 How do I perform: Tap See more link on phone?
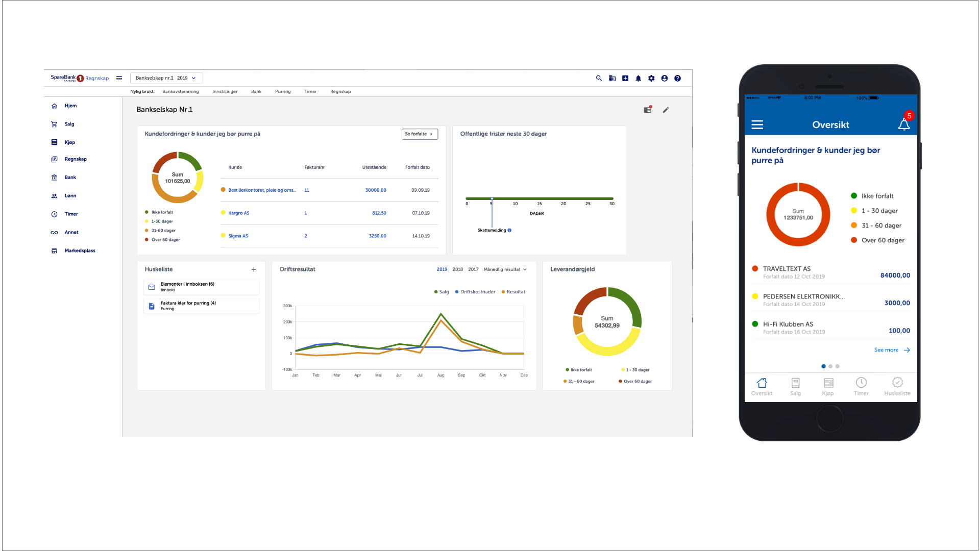(x=892, y=350)
